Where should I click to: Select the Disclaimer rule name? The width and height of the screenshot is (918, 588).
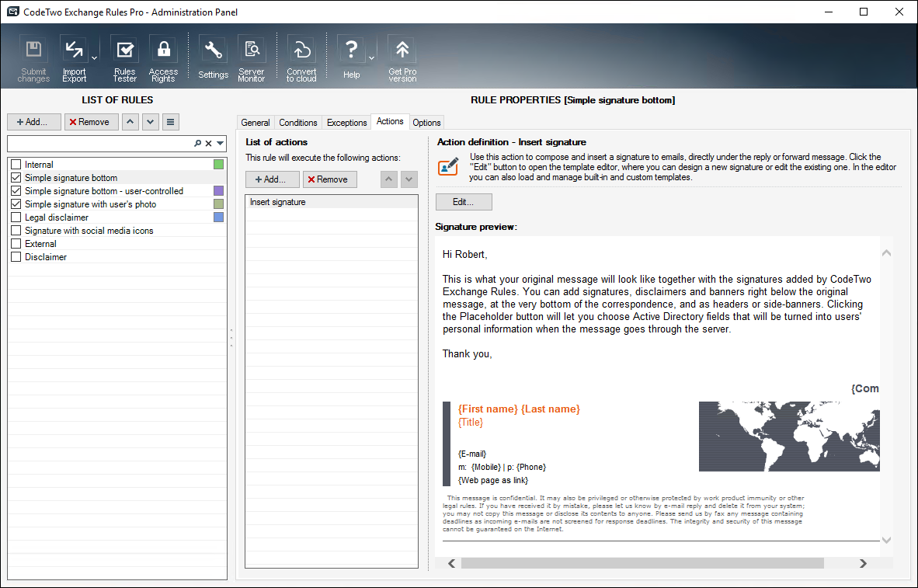tap(46, 256)
